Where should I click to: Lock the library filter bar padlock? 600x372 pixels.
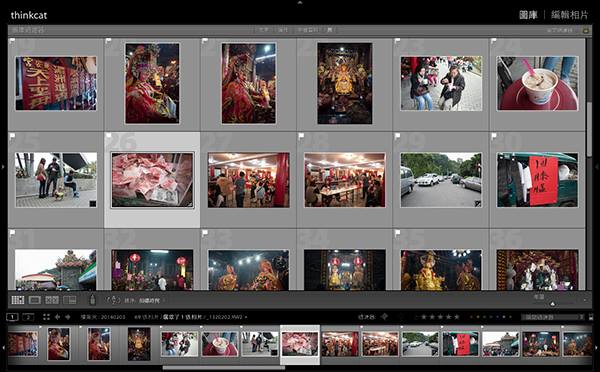585,30
